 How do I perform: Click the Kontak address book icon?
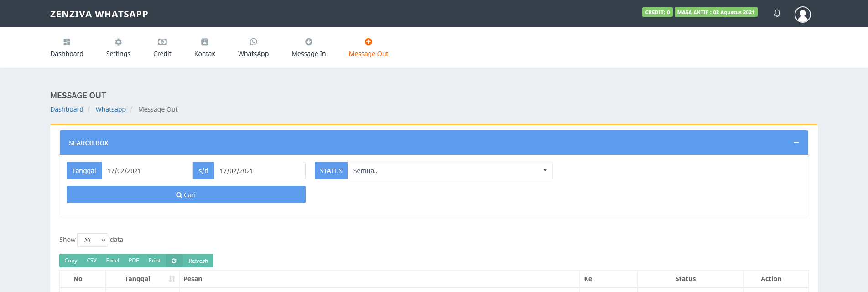click(205, 42)
